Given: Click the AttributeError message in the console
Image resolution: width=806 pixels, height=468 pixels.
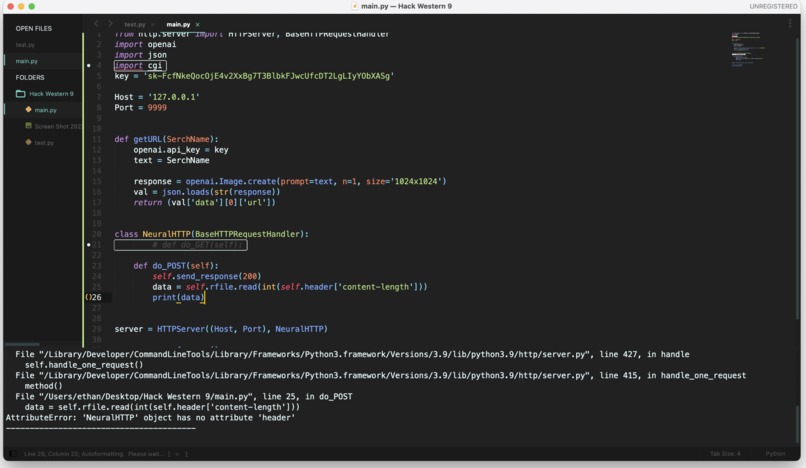Looking at the screenshot, I should coord(150,418).
